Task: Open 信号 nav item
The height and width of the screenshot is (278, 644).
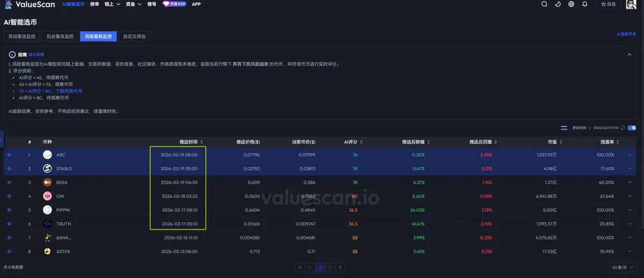Action: coord(151,4)
